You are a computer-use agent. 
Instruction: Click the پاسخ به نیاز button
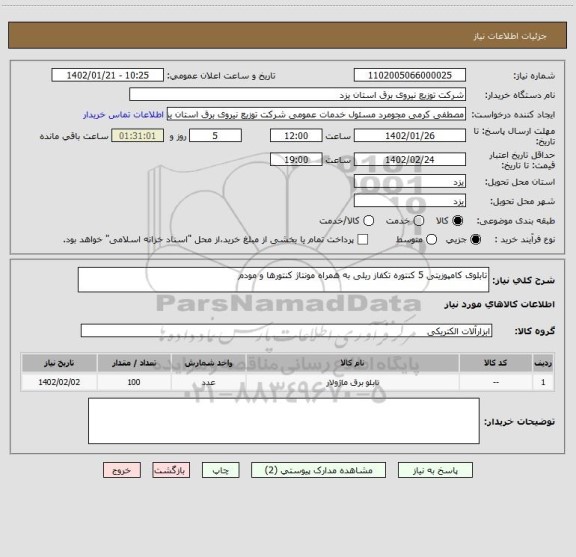[x=435, y=470]
